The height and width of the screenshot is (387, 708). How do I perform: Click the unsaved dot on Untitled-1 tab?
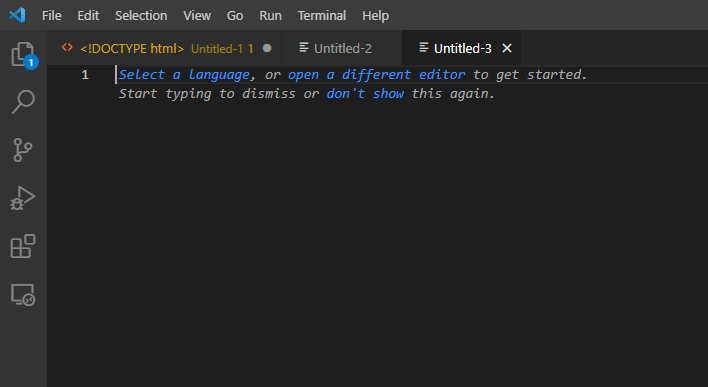[x=267, y=48]
